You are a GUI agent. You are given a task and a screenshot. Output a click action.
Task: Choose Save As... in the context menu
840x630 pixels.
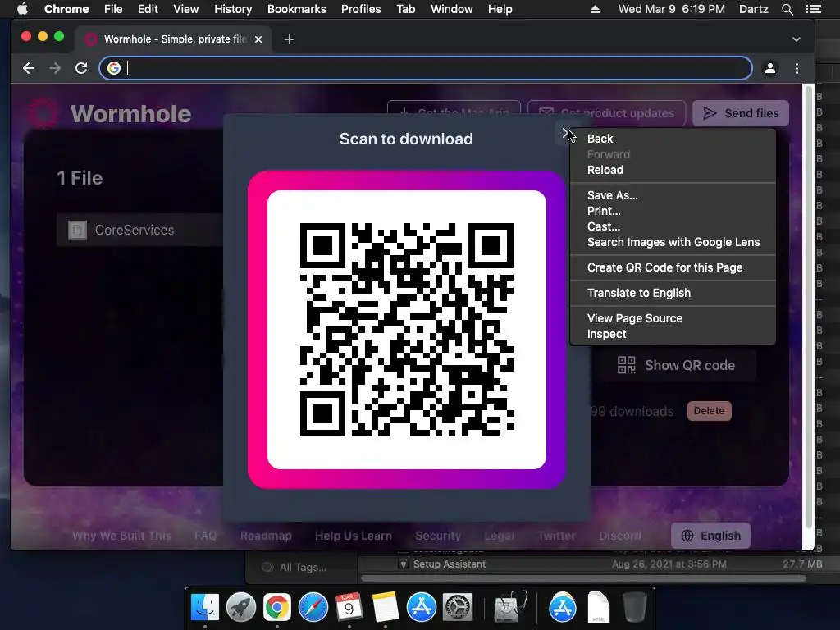[612, 195]
